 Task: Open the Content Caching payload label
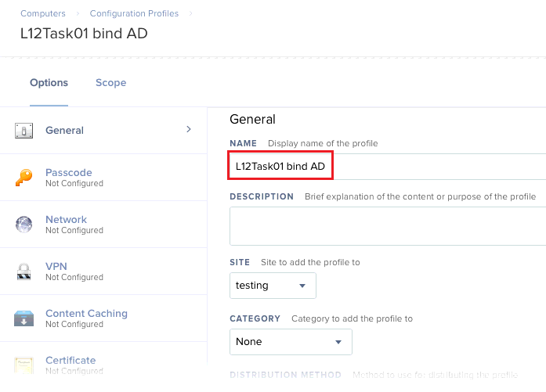click(86, 314)
